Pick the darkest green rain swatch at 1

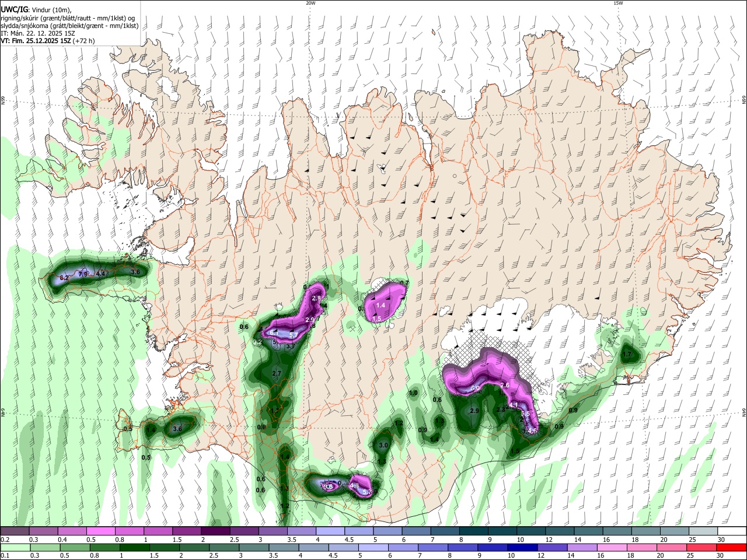(134, 548)
